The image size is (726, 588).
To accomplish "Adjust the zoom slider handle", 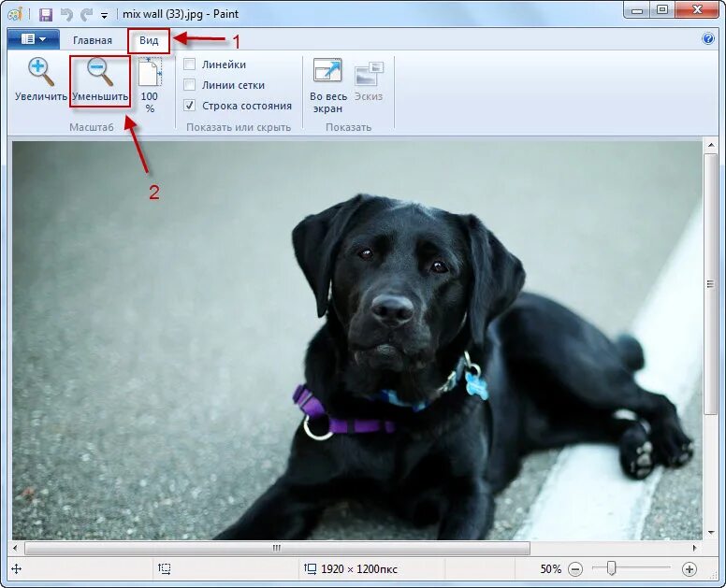I will coord(611,568).
